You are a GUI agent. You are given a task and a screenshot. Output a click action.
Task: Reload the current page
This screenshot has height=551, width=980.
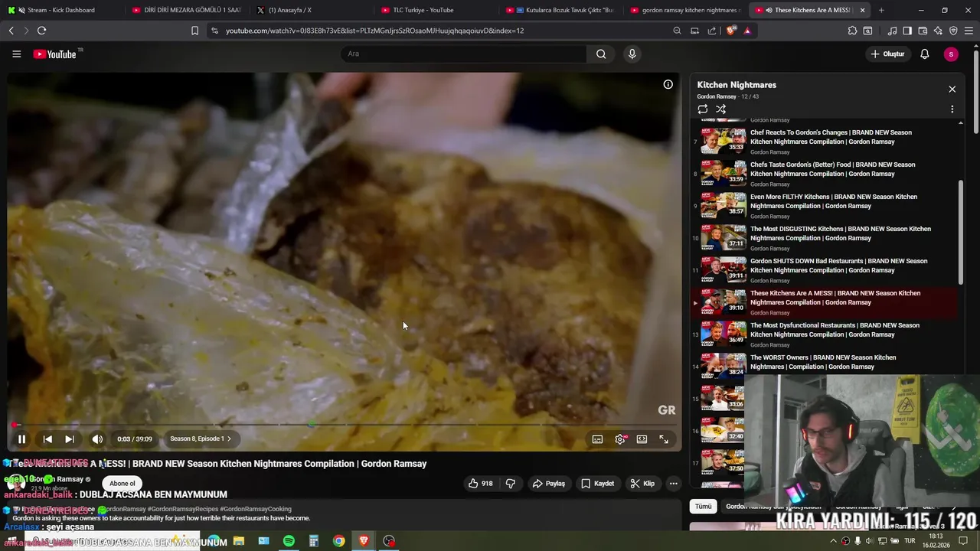(41, 31)
